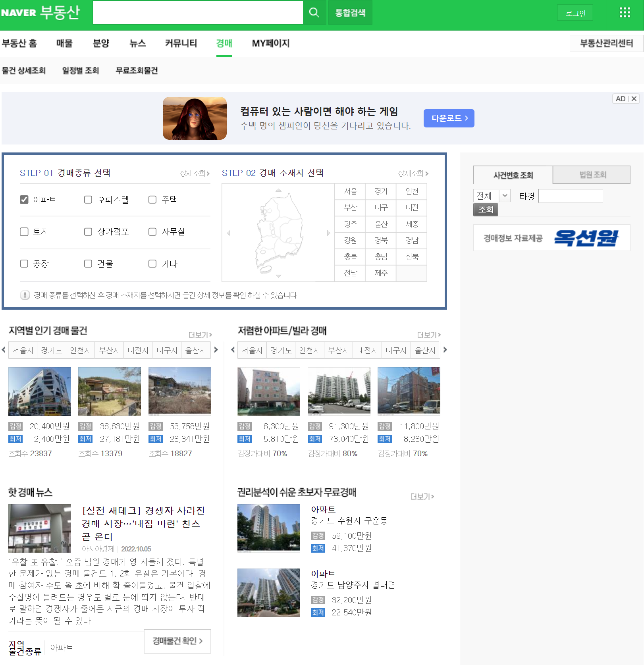This screenshot has height=665, width=644.
Task: Click the right carousel arrow in 저렴한 아파트/빌라 경매
Action: pyautogui.click(x=445, y=350)
